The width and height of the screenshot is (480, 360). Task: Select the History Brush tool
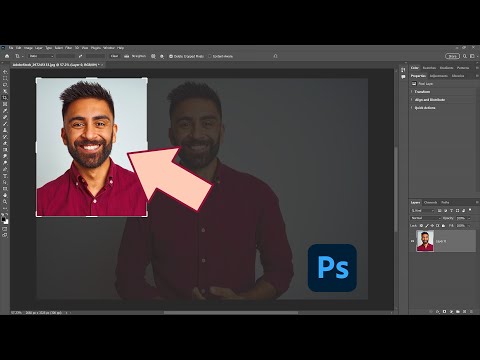point(5,137)
